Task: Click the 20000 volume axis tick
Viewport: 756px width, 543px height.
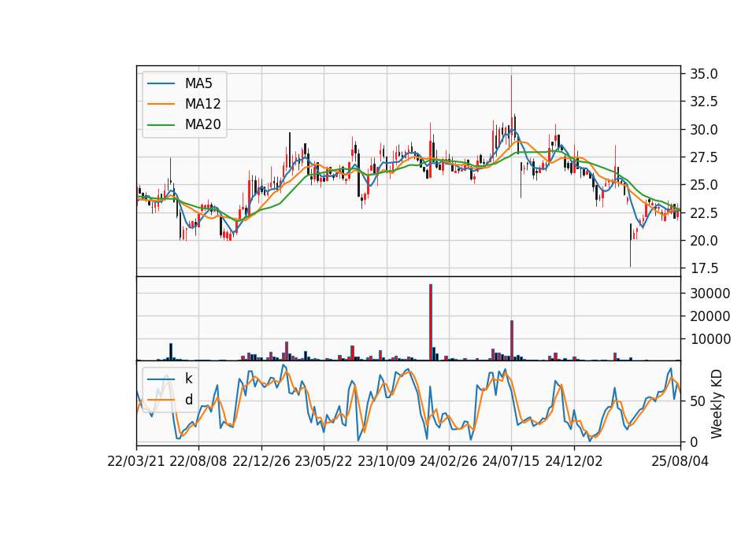Action: coord(710,316)
